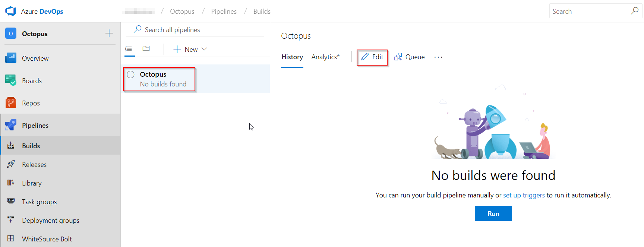Expand the New dropdown chevron
Image resolution: width=644 pixels, height=247 pixels.
pos(204,49)
